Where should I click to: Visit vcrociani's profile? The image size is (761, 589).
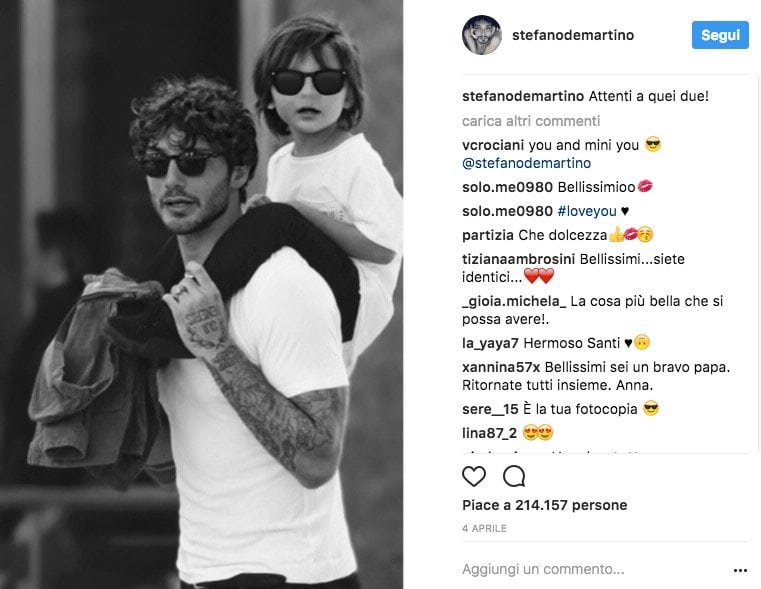(493, 145)
